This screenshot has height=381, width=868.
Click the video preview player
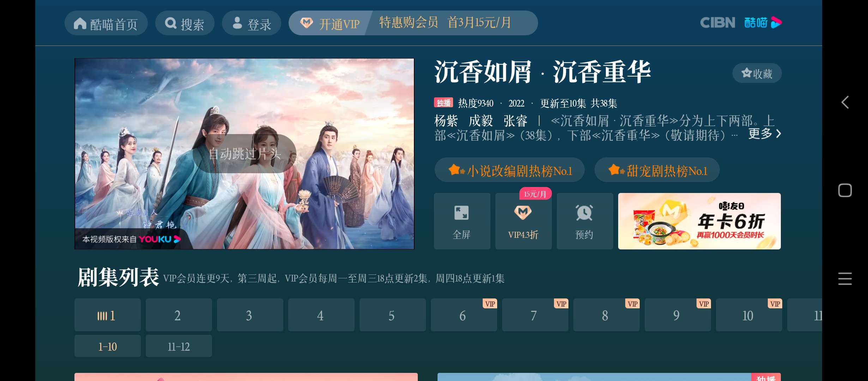244,154
